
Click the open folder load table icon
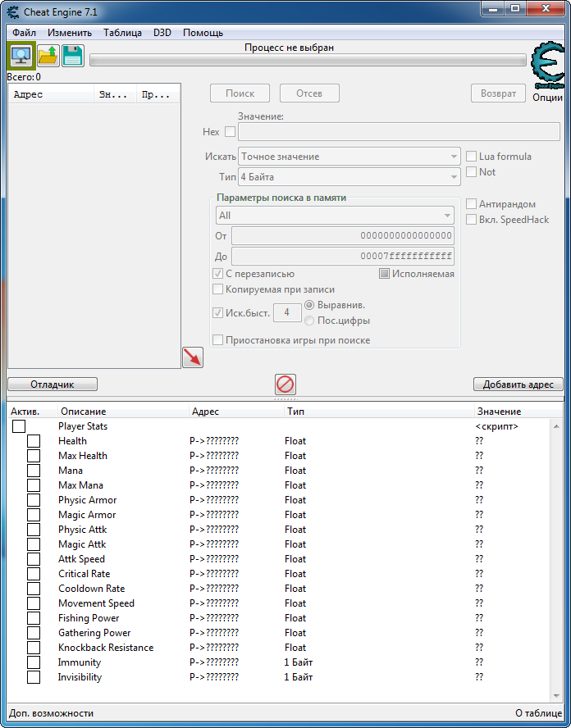tap(48, 56)
